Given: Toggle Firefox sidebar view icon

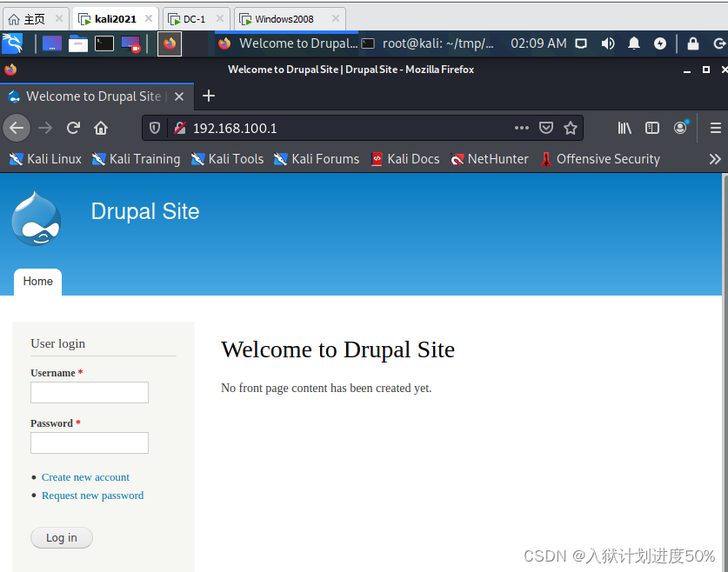Looking at the screenshot, I should coord(651,128).
